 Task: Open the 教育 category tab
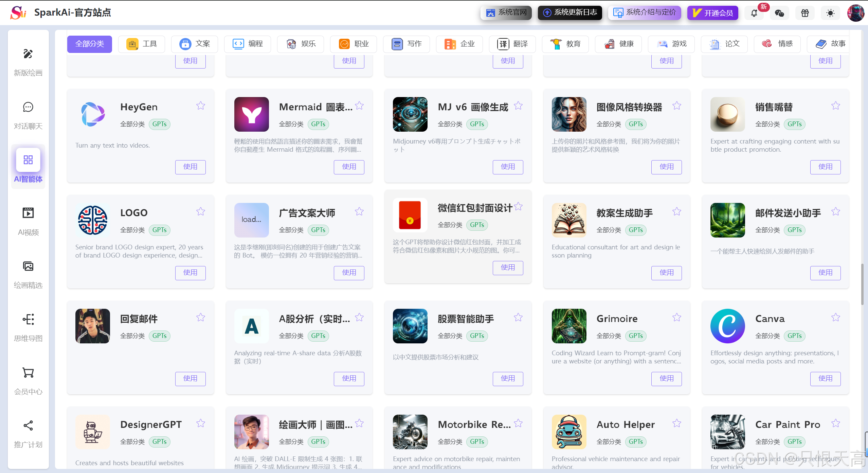565,44
